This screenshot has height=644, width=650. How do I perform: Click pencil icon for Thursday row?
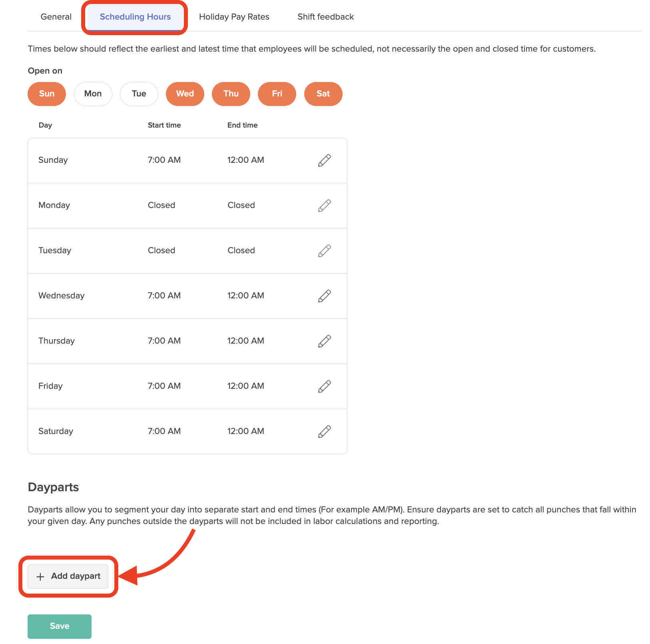tap(324, 341)
